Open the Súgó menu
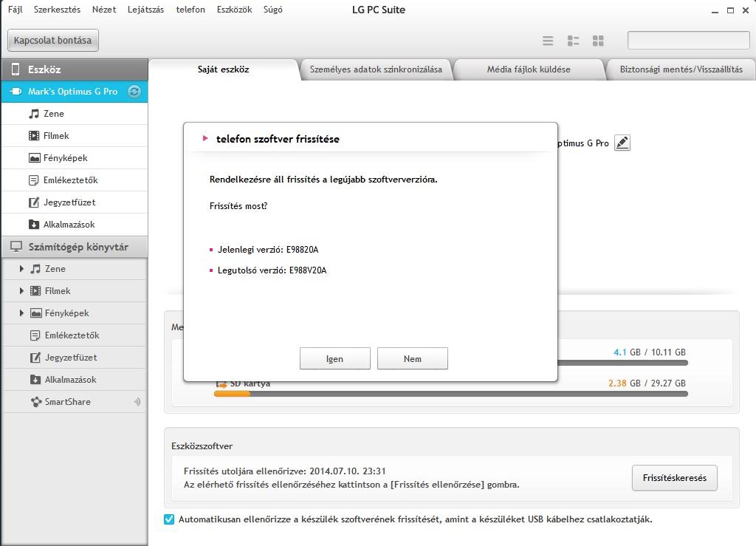This screenshot has height=546, width=756. [x=273, y=10]
